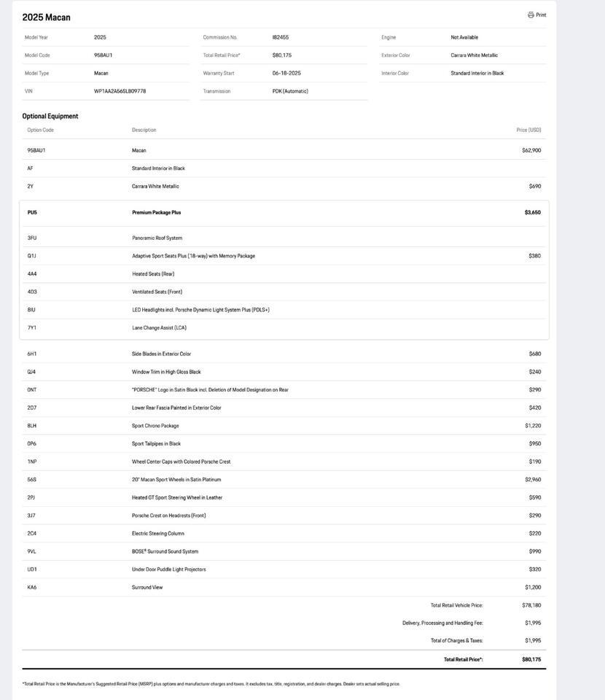Click the 2025 Macan page heading

pyautogui.click(x=47, y=17)
